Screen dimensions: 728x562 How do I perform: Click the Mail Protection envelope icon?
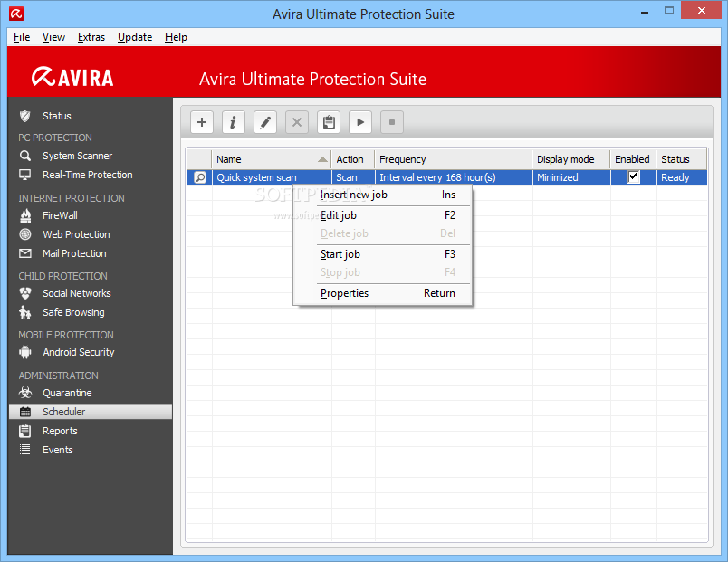click(25, 253)
